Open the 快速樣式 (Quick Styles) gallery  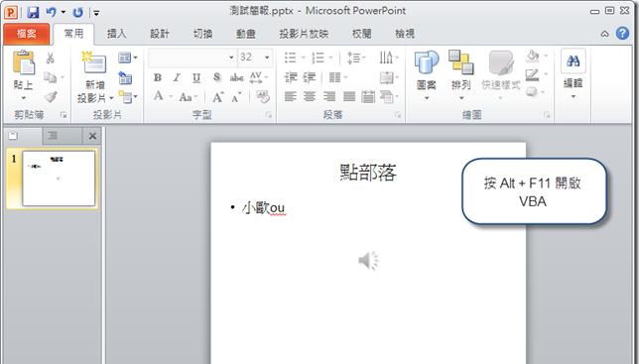(x=501, y=75)
